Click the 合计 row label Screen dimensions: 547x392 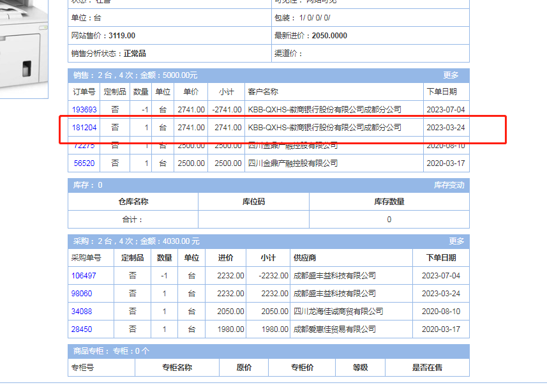click(x=132, y=220)
